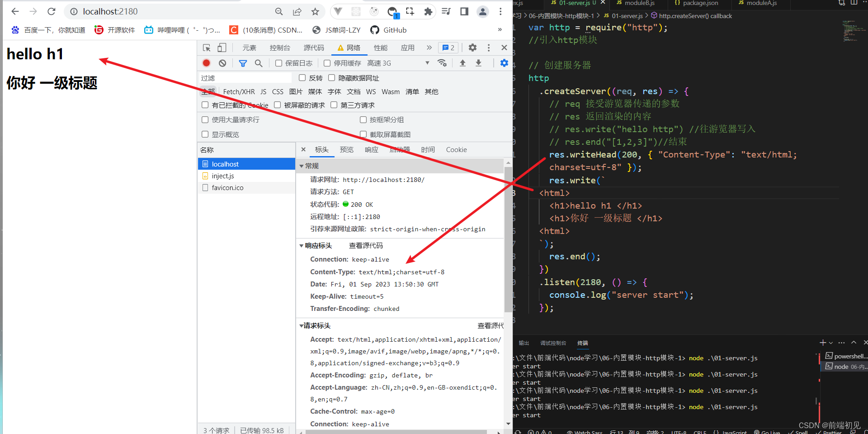Image resolution: width=868 pixels, height=434 pixels.
Task: Switch to the 控制台 Console tab
Action: pyautogui.click(x=280, y=48)
